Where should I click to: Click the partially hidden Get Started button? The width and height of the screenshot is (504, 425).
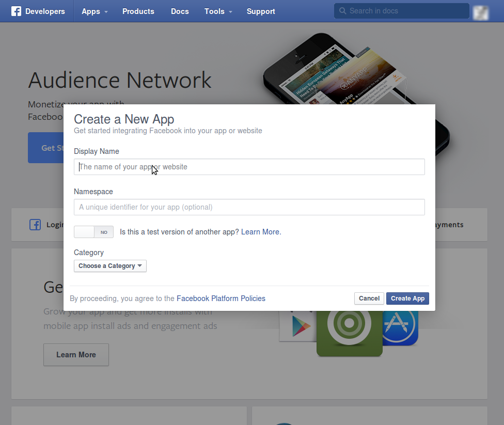coord(45,148)
